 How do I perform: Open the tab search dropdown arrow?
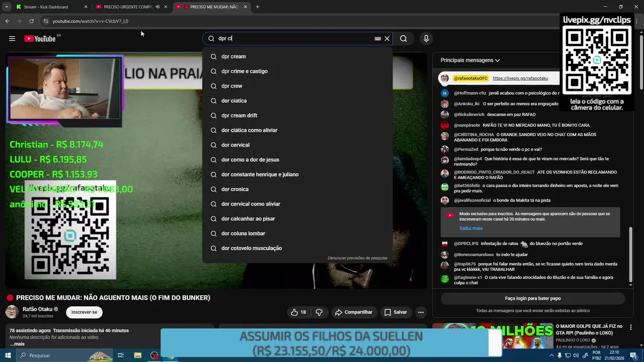coord(7,7)
